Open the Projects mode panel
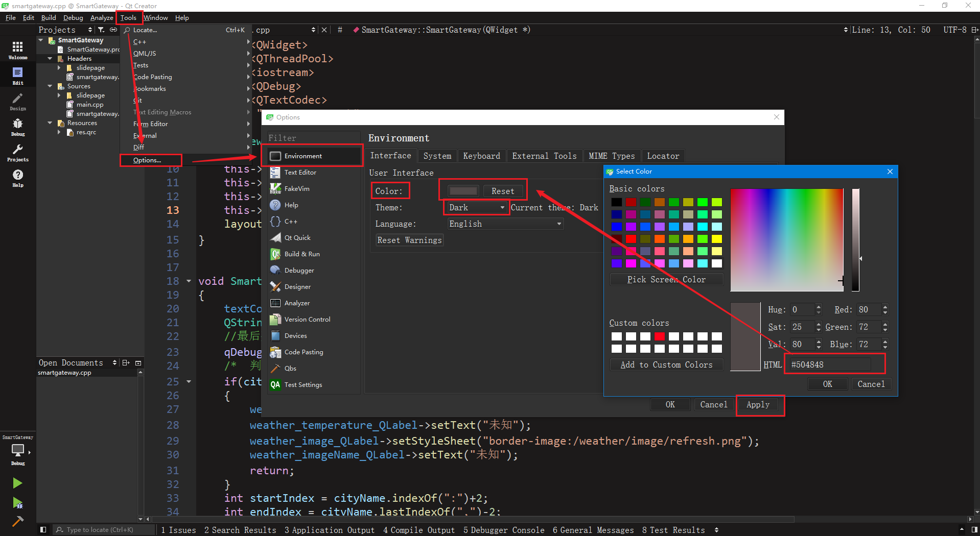 (18, 152)
